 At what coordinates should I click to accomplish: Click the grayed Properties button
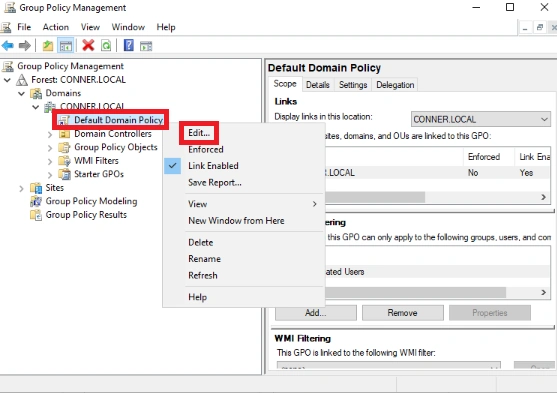[490, 313]
